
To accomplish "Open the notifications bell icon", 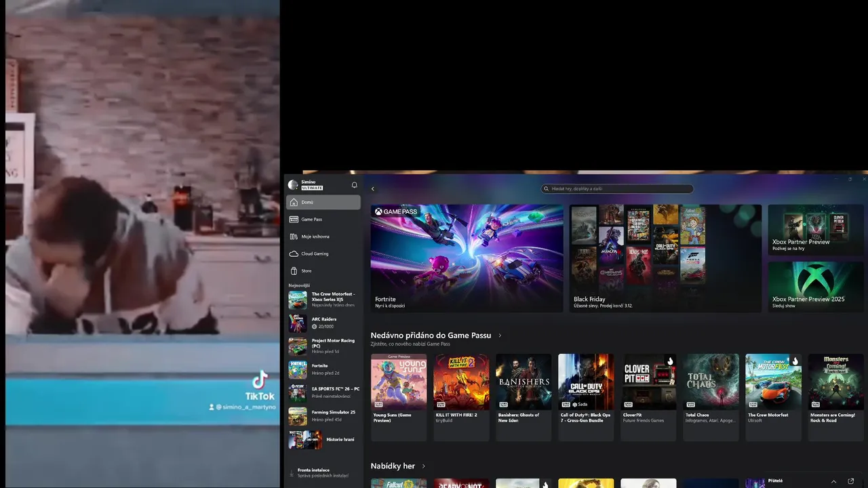I will (x=354, y=185).
